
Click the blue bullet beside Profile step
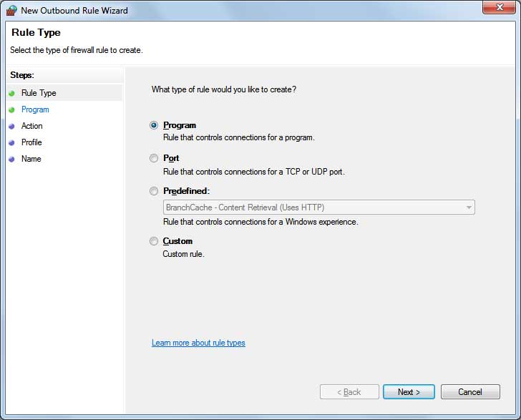coord(11,142)
